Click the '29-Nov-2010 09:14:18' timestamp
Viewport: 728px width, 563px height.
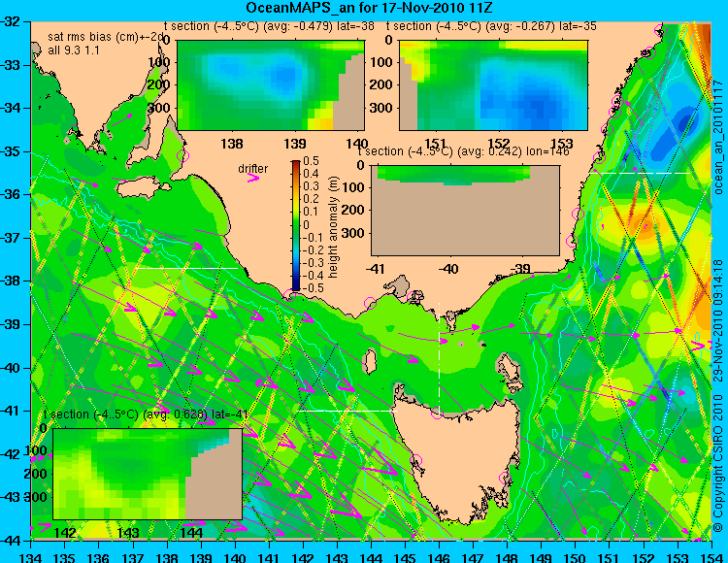[718, 320]
